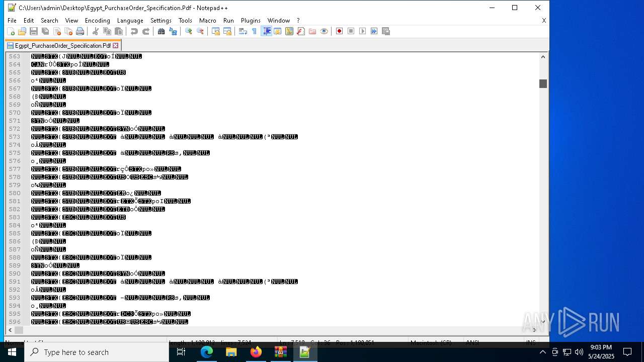
Task: Open the ? help menu
Action: (x=298, y=21)
